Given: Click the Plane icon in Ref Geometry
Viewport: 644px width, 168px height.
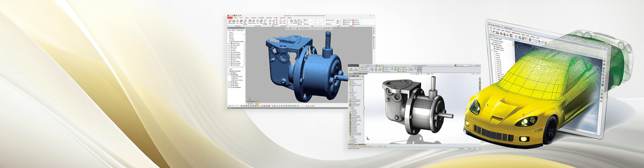Looking at the screenshot, I should pos(281,21).
